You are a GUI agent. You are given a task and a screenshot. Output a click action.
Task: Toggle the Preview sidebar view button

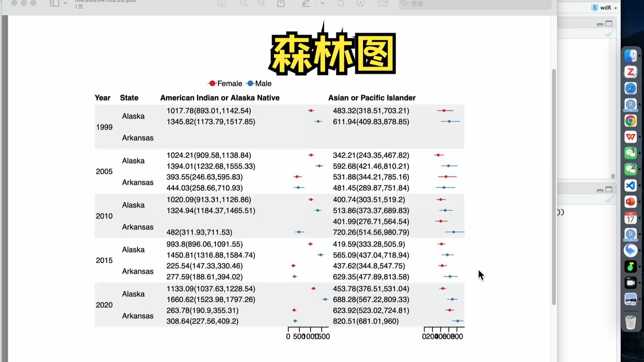click(x=55, y=3)
